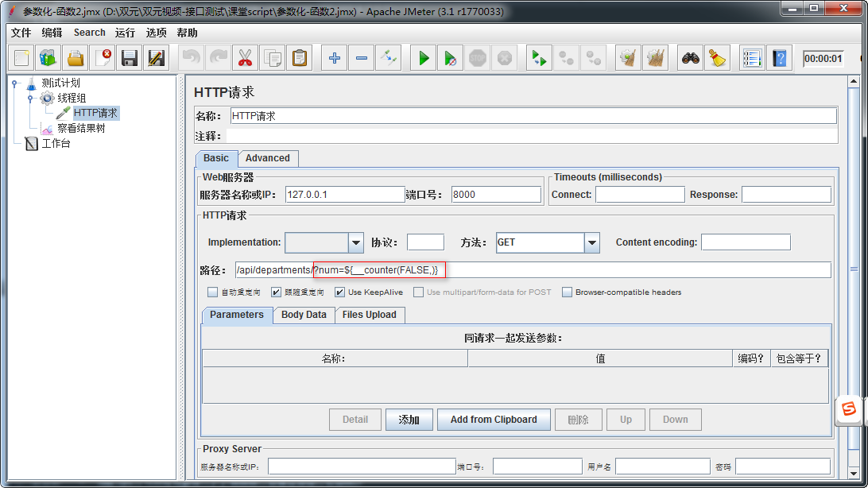Viewport: 868px width, 488px height.
Task: Collapse the 线程组 tree node
Action: pyautogui.click(x=30, y=99)
